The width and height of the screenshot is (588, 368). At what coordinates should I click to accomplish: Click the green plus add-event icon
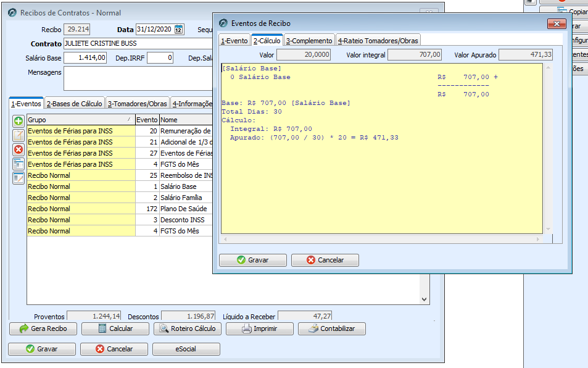(x=19, y=121)
